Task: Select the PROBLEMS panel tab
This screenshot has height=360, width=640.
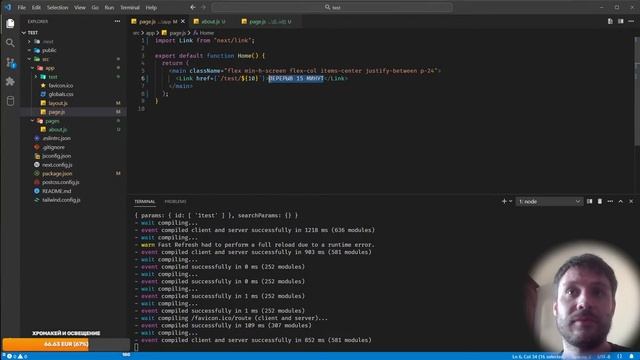Action: click(x=175, y=201)
